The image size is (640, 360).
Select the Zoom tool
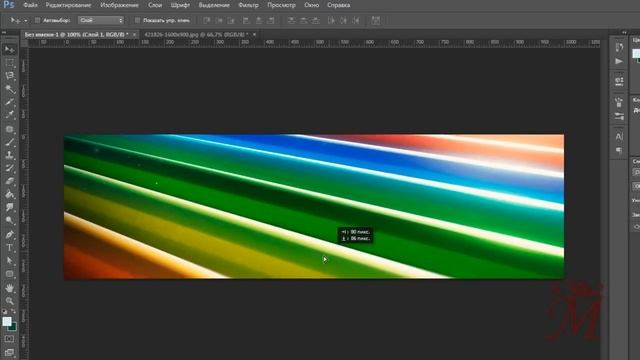click(x=9, y=301)
